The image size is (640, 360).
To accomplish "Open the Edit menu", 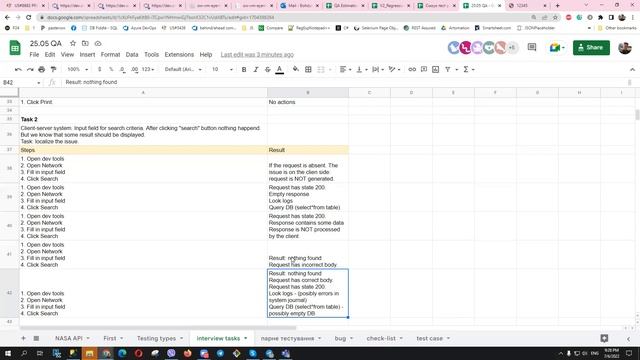I will click(x=50, y=55).
